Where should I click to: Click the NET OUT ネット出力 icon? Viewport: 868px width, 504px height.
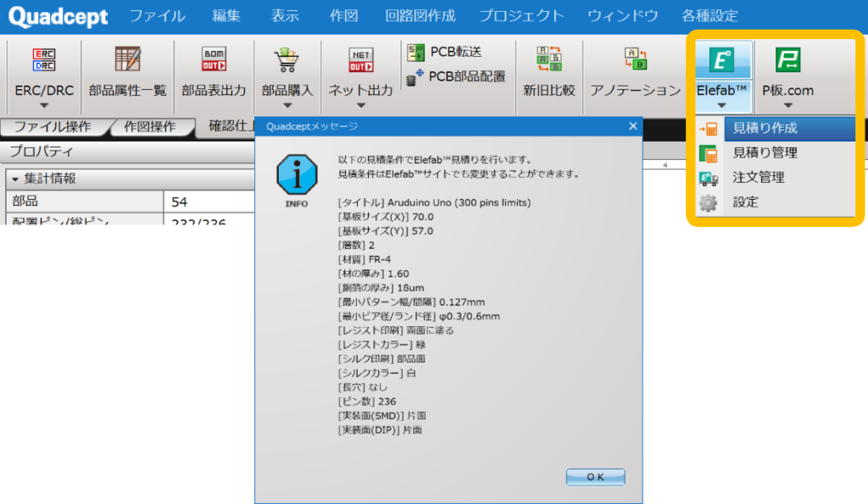tap(359, 60)
